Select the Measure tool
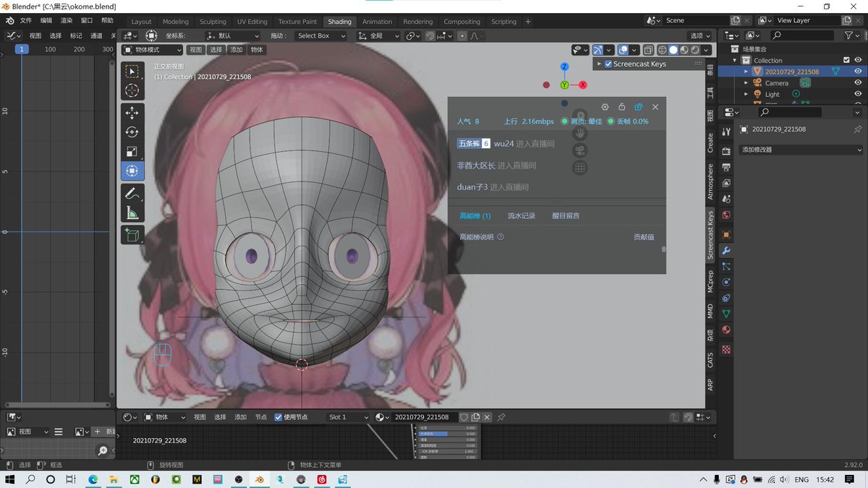868x488 pixels. (132, 213)
